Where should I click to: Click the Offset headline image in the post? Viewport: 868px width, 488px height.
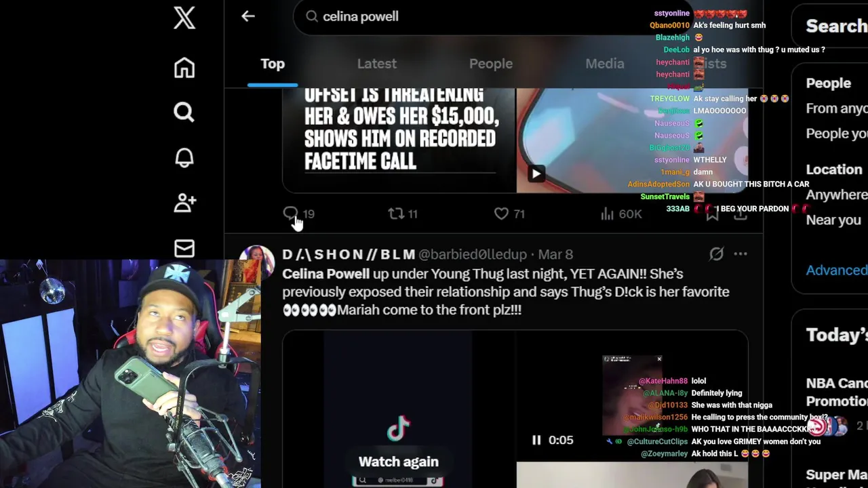point(399,140)
